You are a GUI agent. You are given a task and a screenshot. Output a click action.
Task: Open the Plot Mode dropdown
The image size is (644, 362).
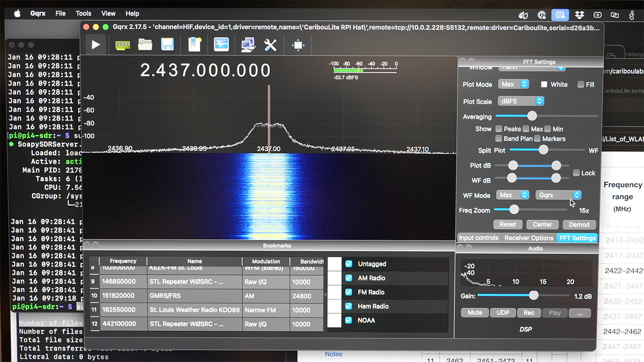[514, 85]
